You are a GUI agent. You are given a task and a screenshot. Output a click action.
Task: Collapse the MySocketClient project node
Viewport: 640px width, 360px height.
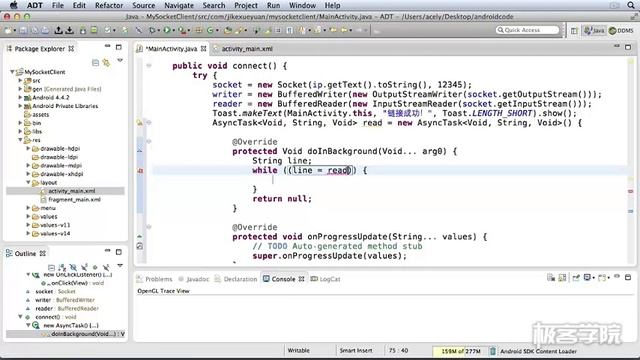click(12, 71)
